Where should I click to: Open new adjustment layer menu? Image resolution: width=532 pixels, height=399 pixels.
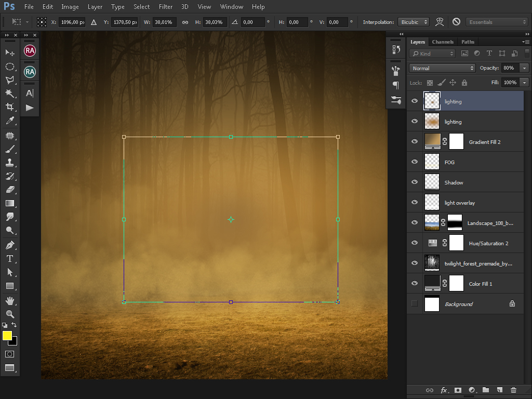click(472, 390)
